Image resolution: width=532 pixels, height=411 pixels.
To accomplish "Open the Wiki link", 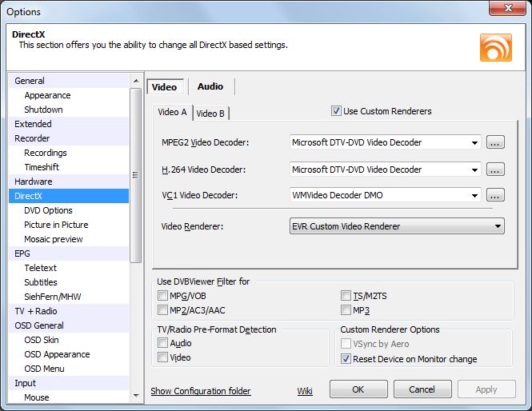I will (305, 391).
